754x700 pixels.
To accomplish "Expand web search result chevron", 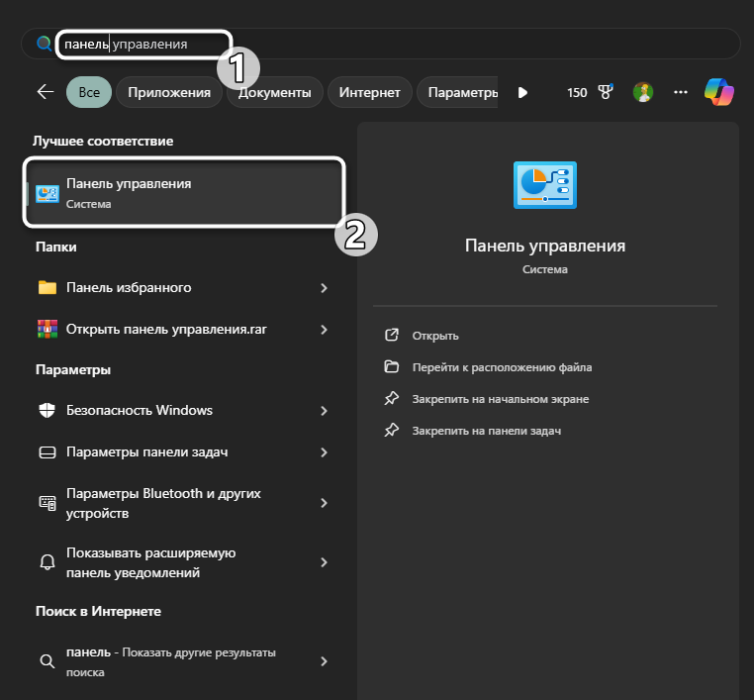I will [x=325, y=661].
